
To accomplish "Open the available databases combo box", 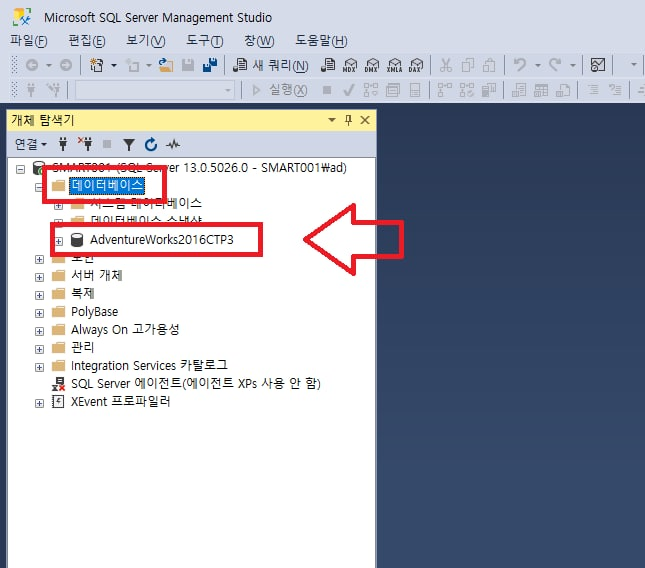I will pyautogui.click(x=155, y=90).
